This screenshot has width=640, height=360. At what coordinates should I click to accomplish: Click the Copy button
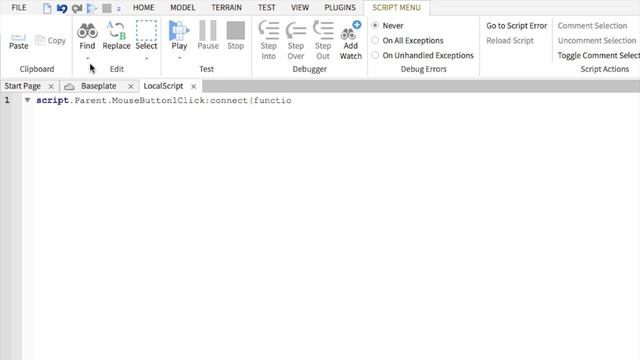pos(50,40)
